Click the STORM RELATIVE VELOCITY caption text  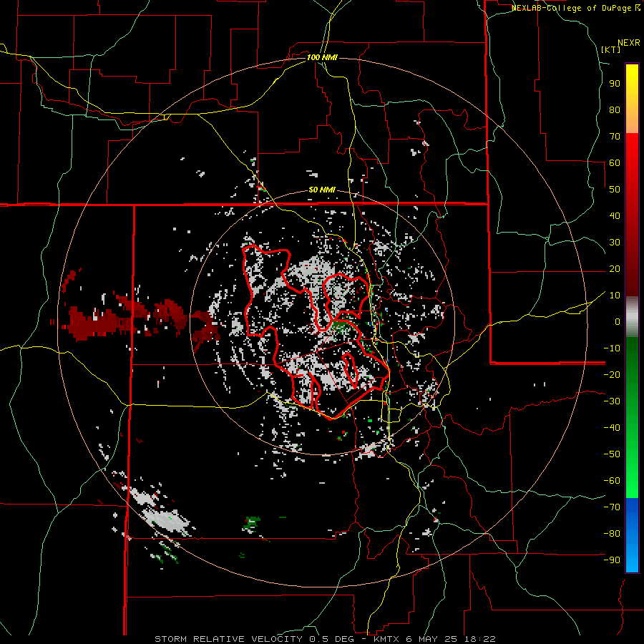[228, 639]
